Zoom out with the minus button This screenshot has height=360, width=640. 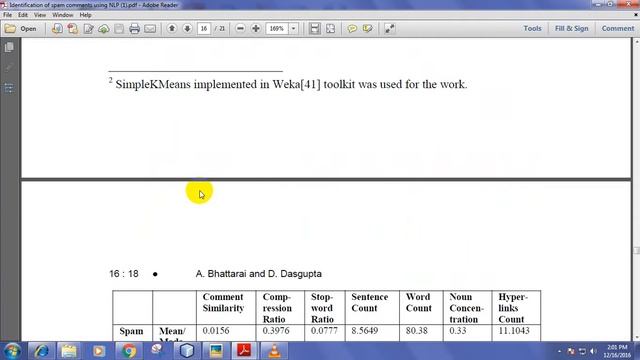point(240,29)
